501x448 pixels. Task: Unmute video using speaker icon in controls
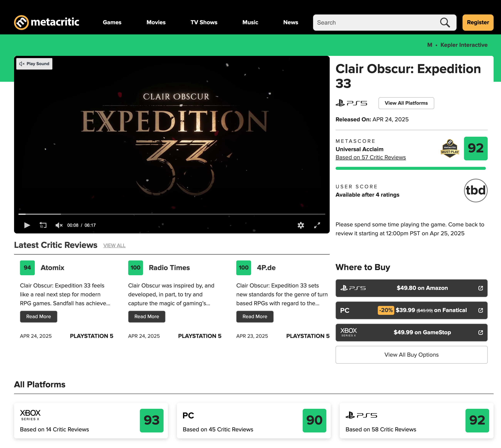[59, 225]
